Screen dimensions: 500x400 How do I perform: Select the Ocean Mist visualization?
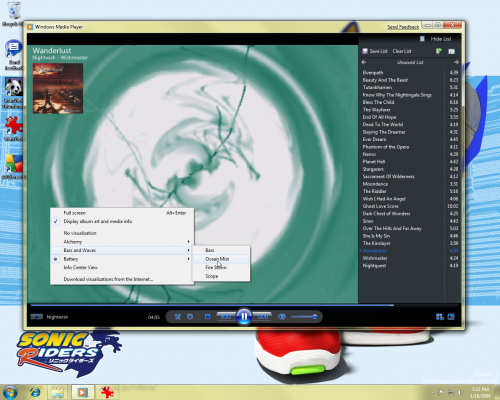click(221, 259)
